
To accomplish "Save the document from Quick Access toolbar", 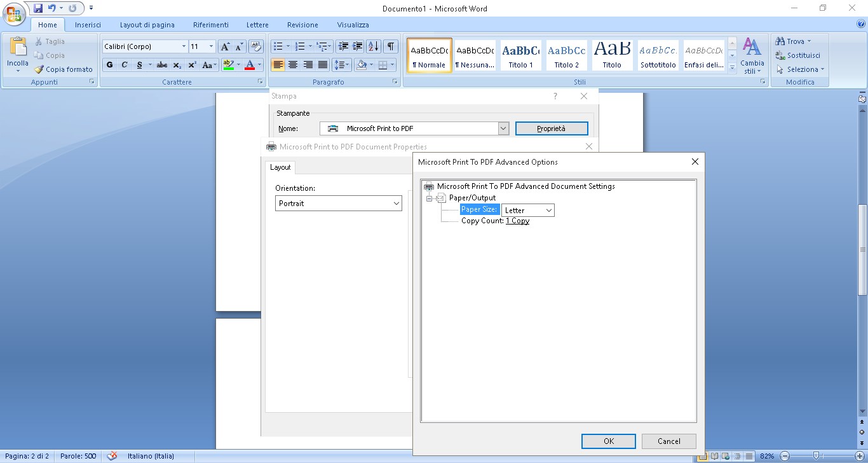I will [38, 8].
